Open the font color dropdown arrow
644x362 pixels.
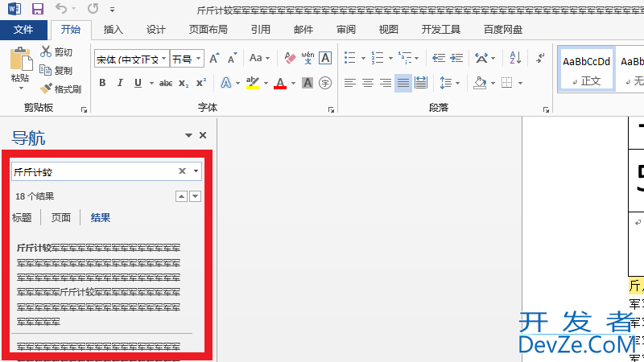293,84
